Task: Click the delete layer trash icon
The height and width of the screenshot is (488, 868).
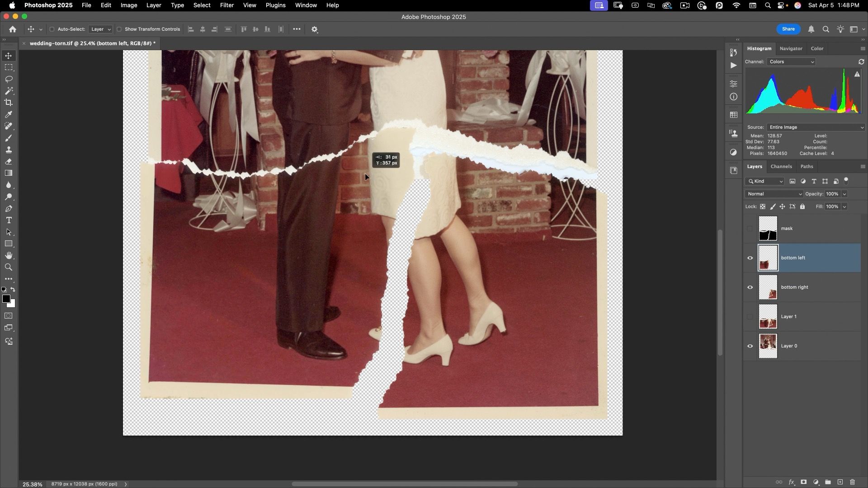Action: pyautogui.click(x=853, y=482)
